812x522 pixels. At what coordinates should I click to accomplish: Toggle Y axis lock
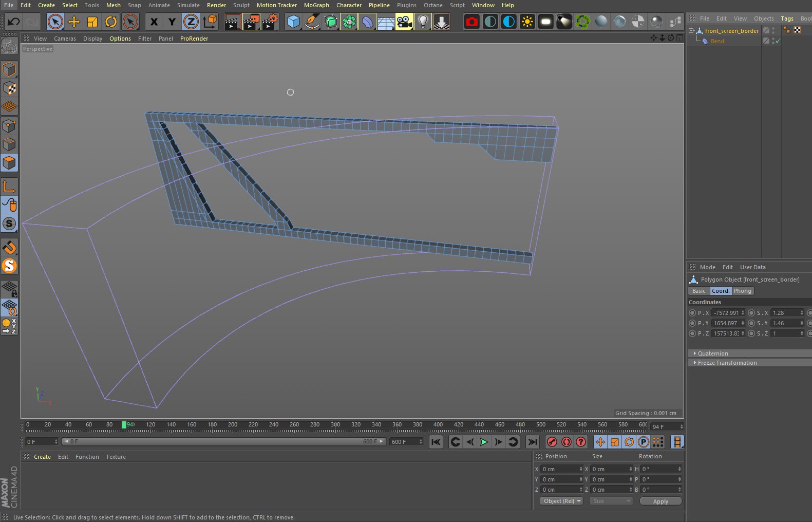tap(172, 22)
